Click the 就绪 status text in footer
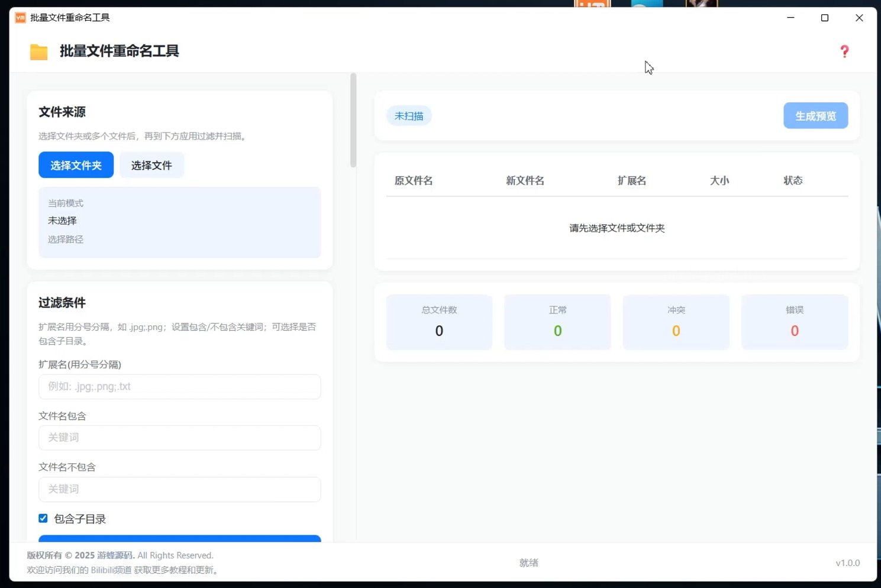Image resolution: width=881 pixels, height=588 pixels. [x=529, y=563]
